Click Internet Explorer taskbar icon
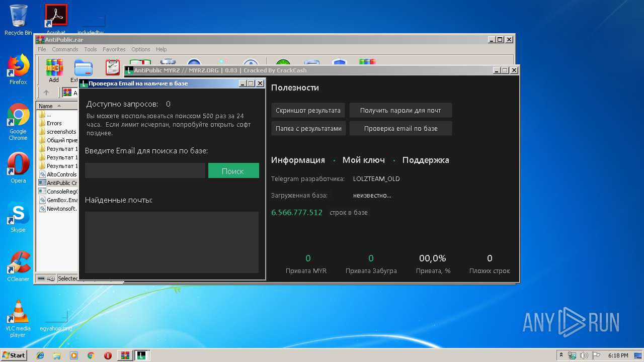Screen dimensions: 644x362 [40, 355]
